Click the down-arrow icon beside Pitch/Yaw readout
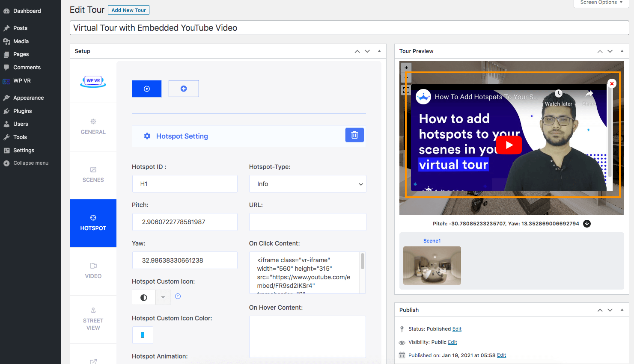The height and width of the screenshot is (364, 634). pos(587,224)
